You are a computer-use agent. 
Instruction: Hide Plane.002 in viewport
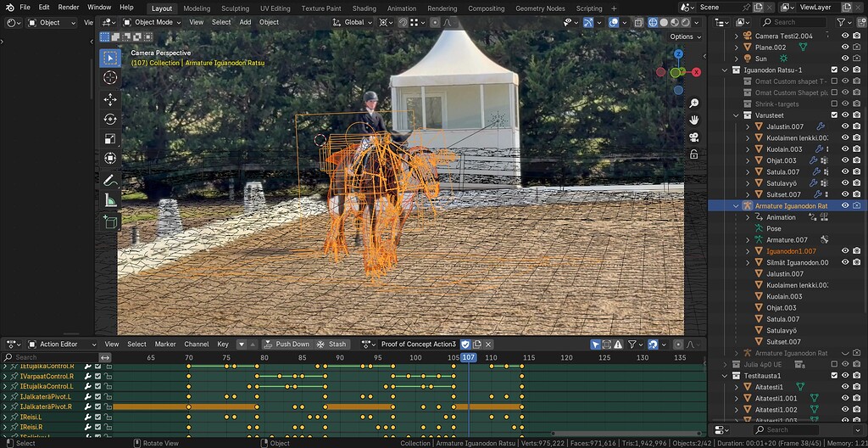[845, 48]
